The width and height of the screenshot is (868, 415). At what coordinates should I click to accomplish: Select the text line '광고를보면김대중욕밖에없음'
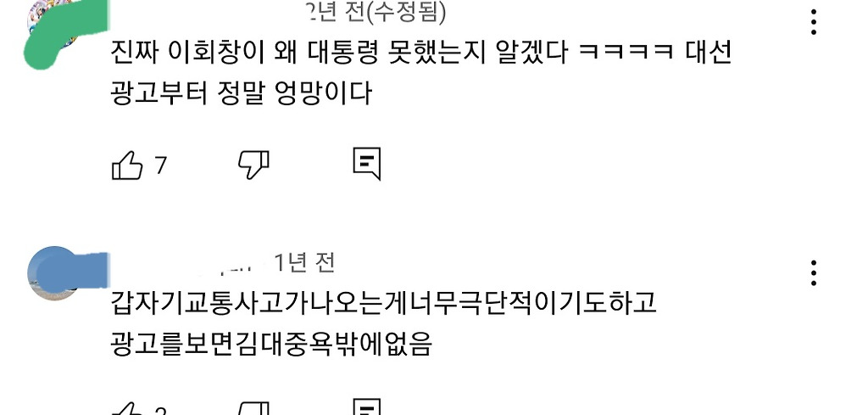pos(271,344)
